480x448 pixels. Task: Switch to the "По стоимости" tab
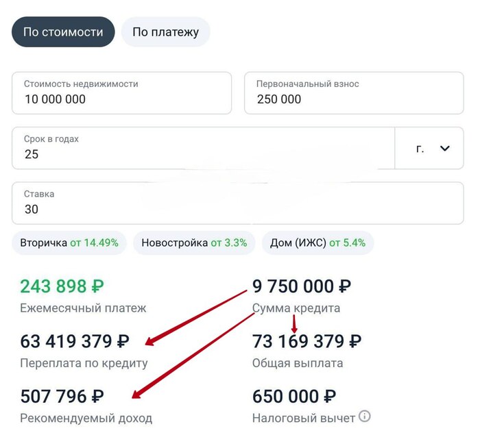tap(63, 32)
